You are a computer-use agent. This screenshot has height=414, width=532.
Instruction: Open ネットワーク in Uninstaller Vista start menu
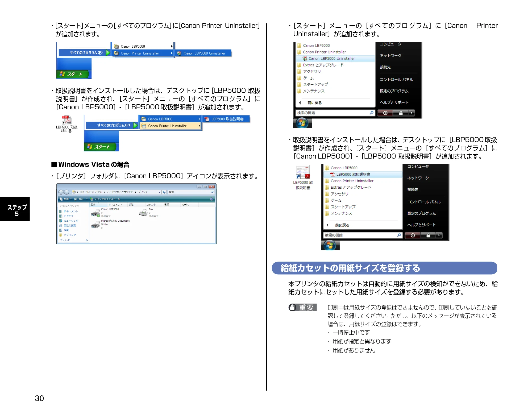[390, 56]
